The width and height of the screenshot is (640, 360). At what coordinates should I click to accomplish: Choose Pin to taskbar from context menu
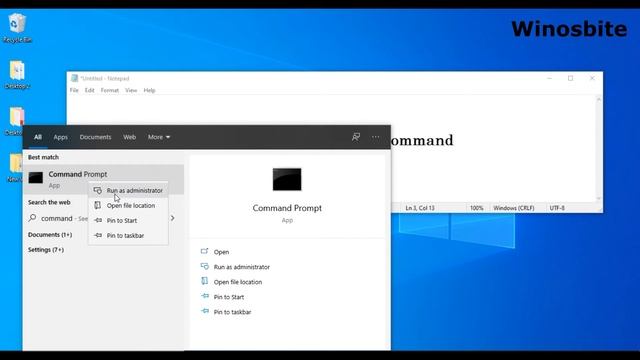pyautogui.click(x=128, y=236)
